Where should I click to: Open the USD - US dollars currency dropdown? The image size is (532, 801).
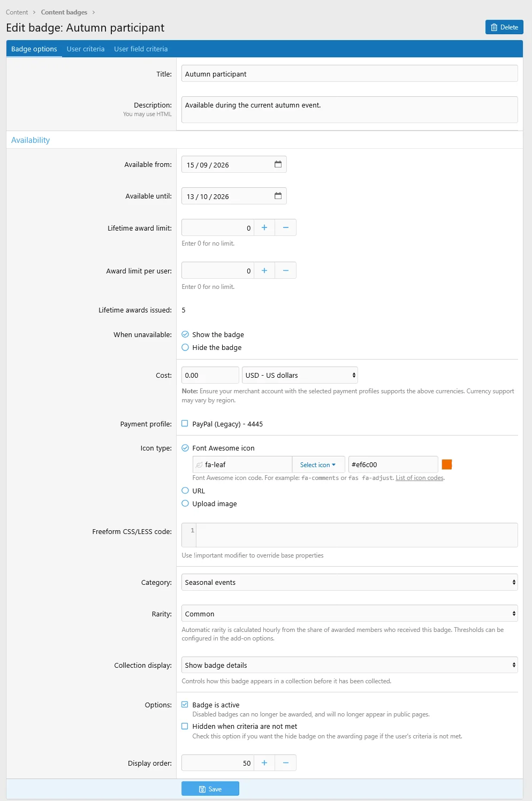point(300,375)
